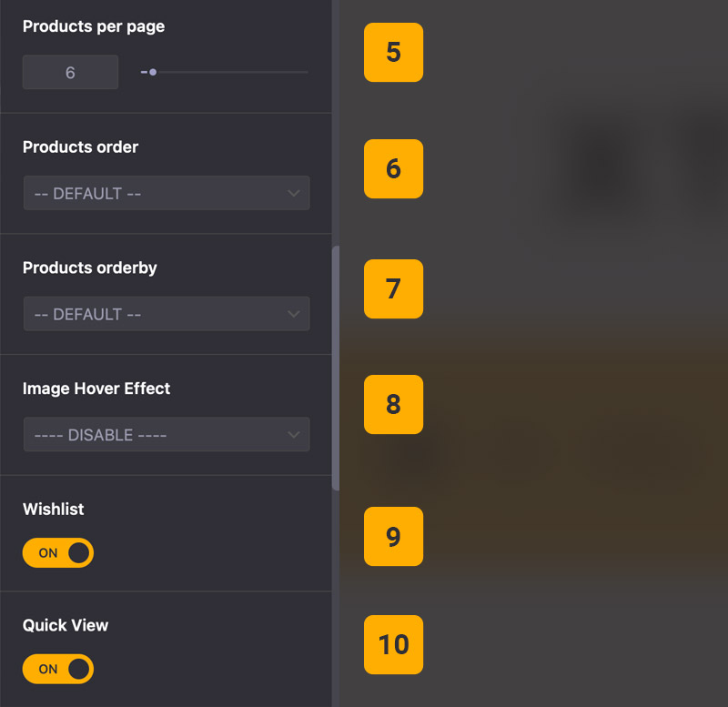Disable the Quick View switch

pyautogui.click(x=58, y=669)
